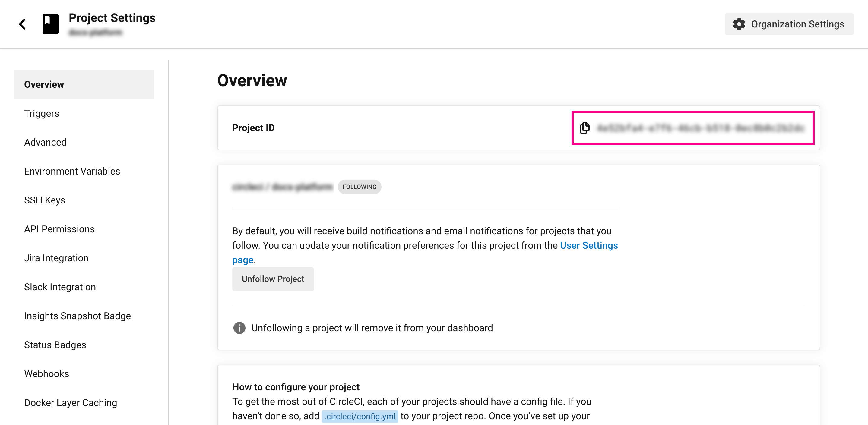
Task: Navigate to Slack Integration section
Action: tap(60, 287)
